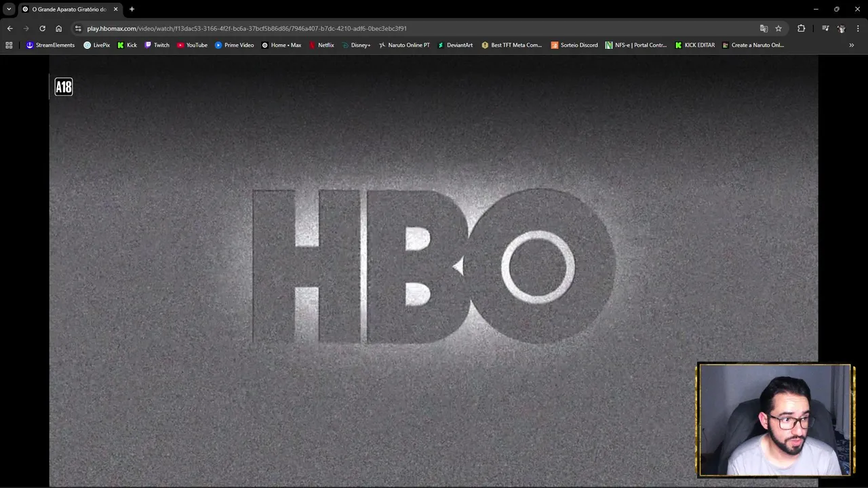
Task: Open the Naruto Online PT bookmark
Action: pyautogui.click(x=404, y=45)
